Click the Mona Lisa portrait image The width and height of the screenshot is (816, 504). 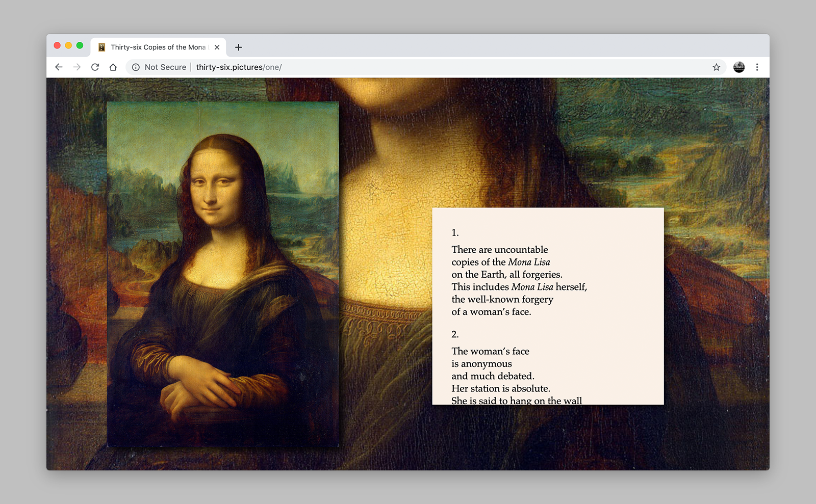pos(223,274)
